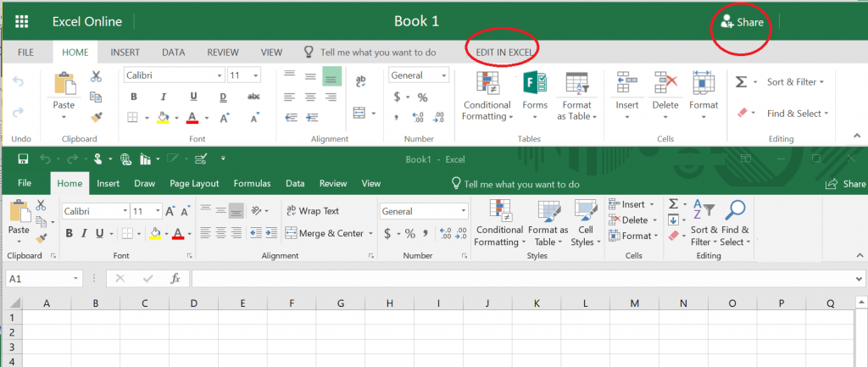The height and width of the screenshot is (367, 868).
Task: Click globe link icon in desktop quick access toolbar
Action: tap(125, 159)
